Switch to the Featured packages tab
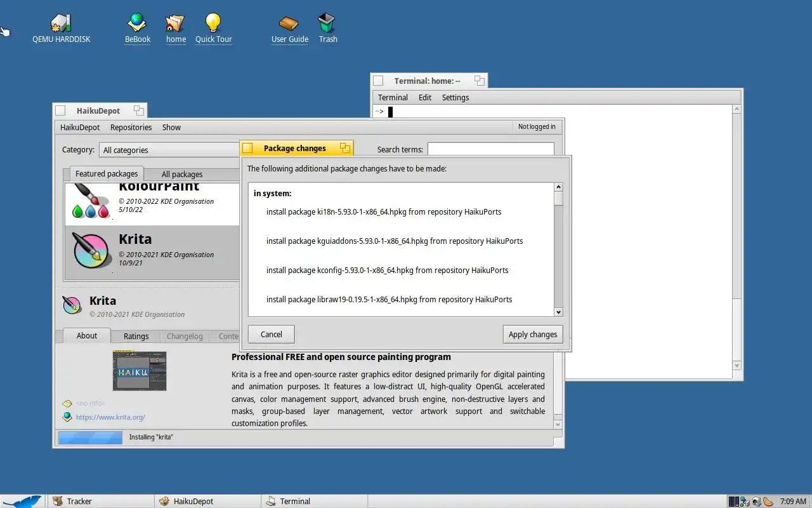 click(107, 173)
